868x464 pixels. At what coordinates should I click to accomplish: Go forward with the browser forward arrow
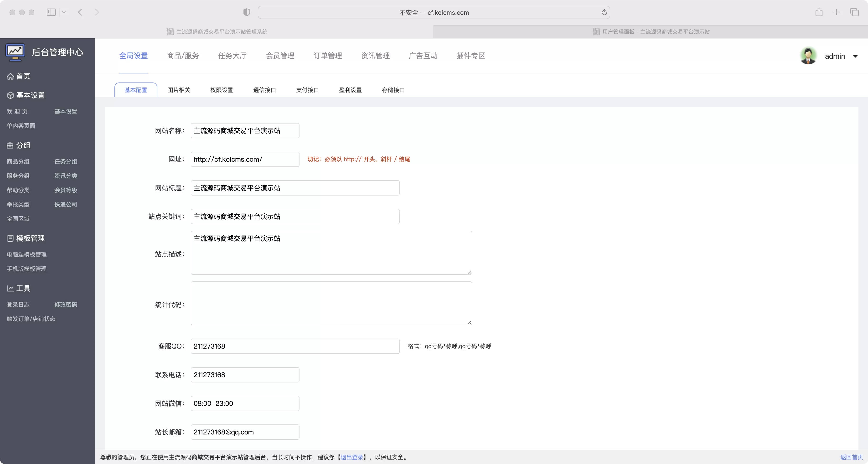pyautogui.click(x=97, y=12)
